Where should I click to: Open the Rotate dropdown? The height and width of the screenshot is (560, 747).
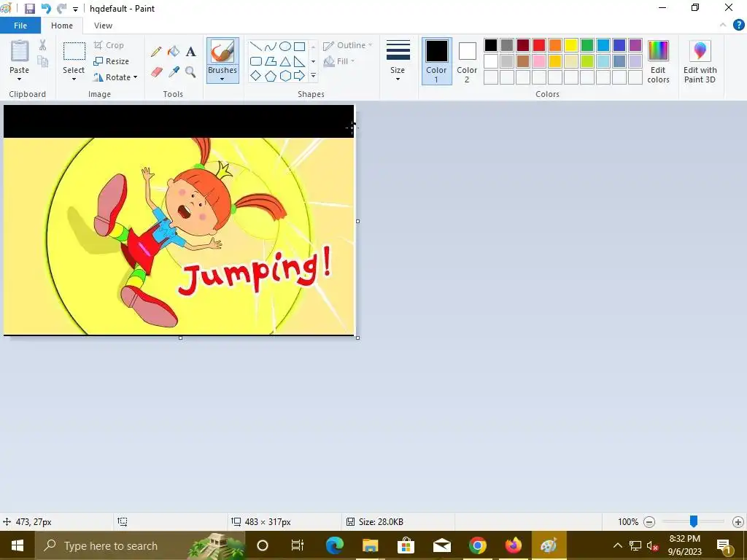pos(116,77)
